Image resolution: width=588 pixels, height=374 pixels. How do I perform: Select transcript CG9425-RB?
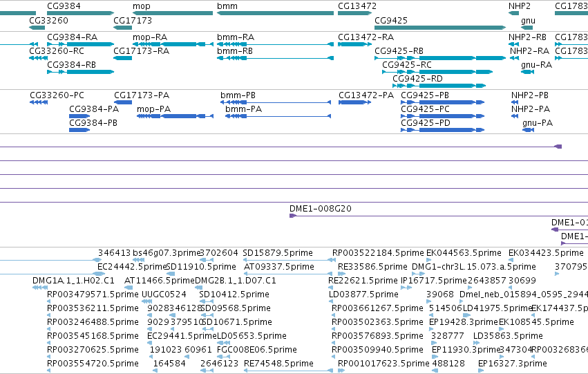pyautogui.click(x=440, y=58)
